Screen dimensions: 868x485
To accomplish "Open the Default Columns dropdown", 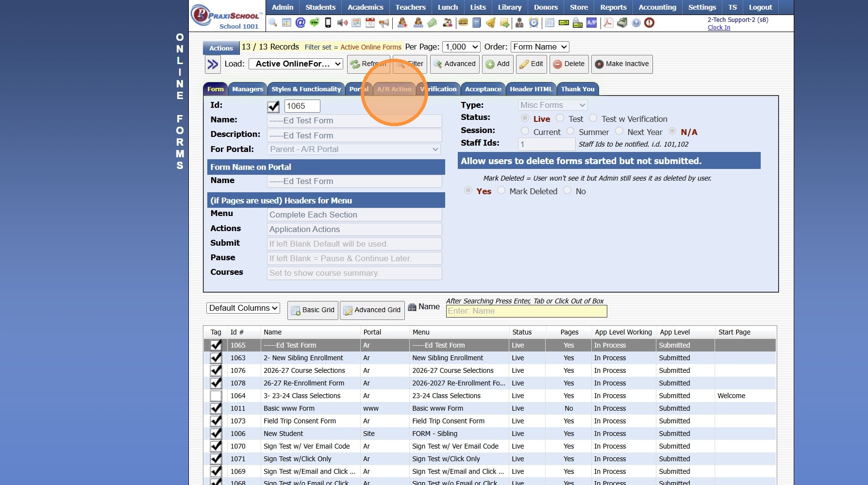I will [x=243, y=308].
